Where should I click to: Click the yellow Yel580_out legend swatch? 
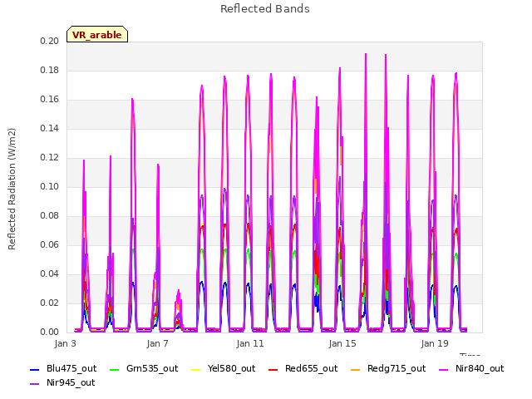[196, 369]
